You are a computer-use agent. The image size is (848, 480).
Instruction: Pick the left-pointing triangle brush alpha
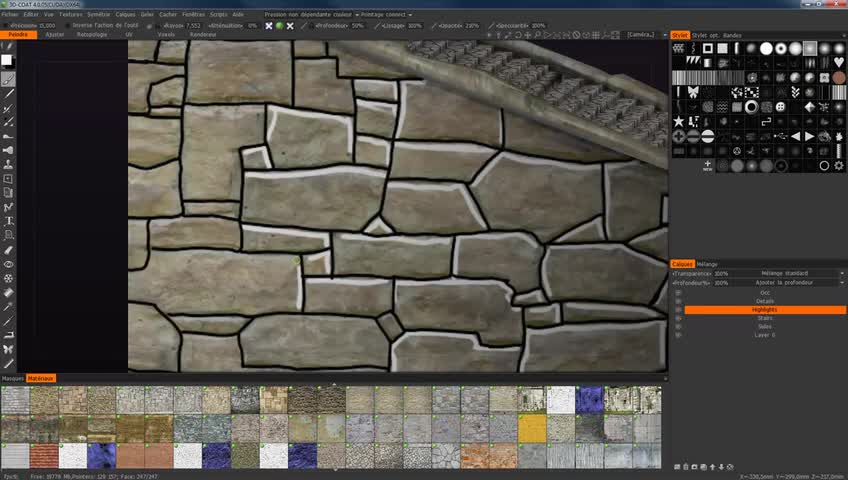(x=795, y=137)
